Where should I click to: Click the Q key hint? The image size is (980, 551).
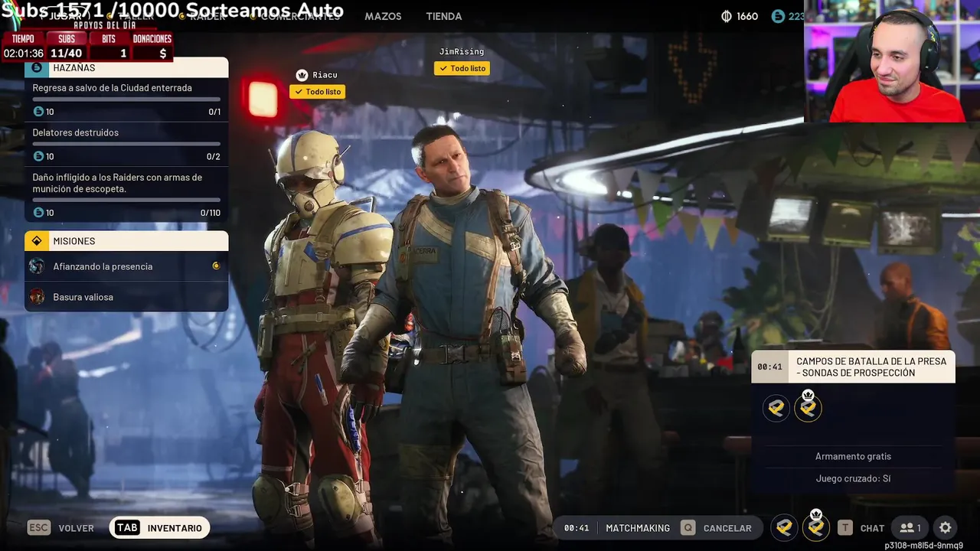click(x=688, y=528)
